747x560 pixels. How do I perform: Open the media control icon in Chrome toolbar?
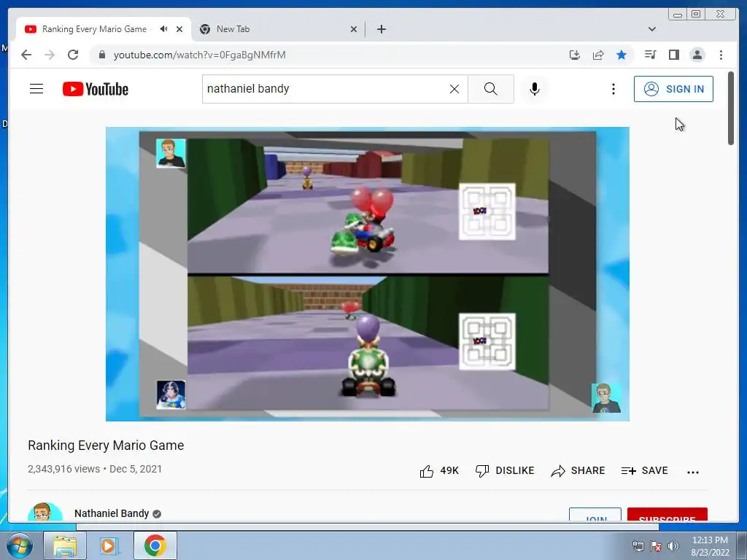click(650, 55)
